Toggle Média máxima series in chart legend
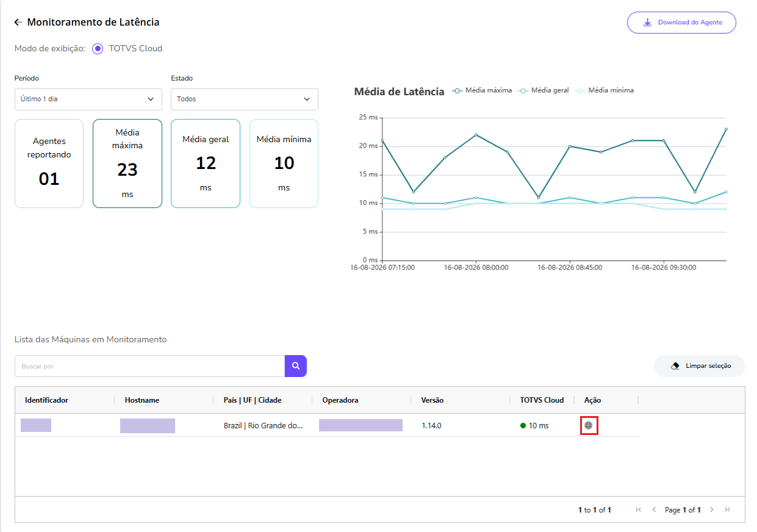 482,90
